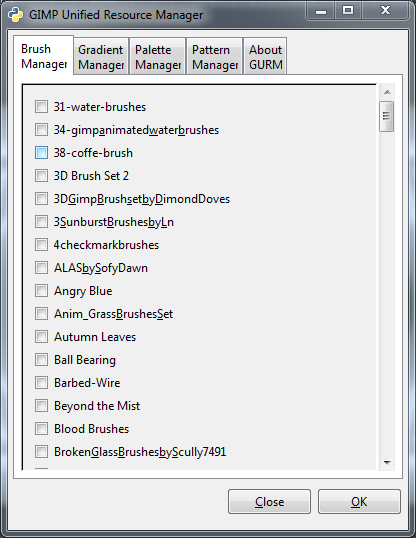Close window with the X button
This screenshot has width=416, height=538.
[x=385, y=11]
